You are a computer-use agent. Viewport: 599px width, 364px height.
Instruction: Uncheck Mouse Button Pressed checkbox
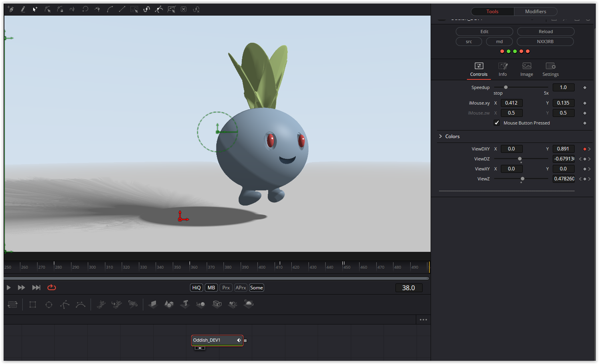(497, 123)
